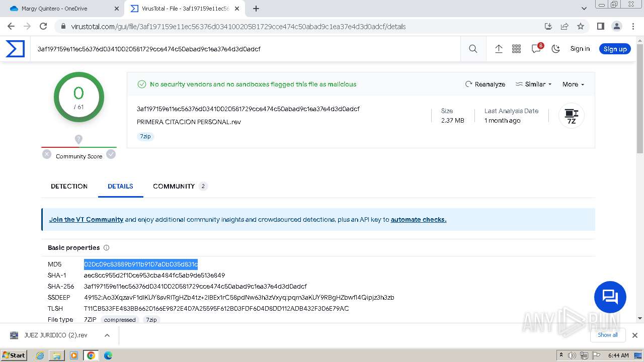The image size is (644, 362).
Task: Show hidden system tray icons
Action: click(561, 355)
